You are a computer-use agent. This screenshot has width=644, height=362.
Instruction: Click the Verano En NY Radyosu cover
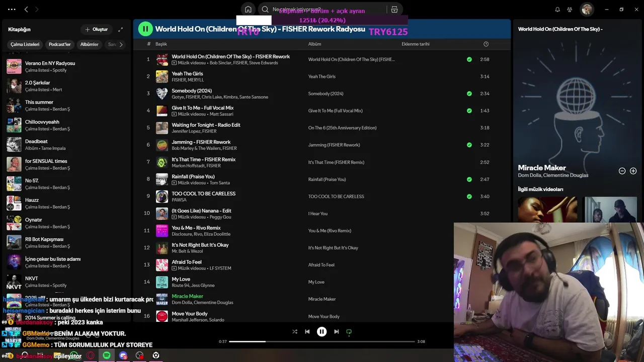click(x=14, y=66)
